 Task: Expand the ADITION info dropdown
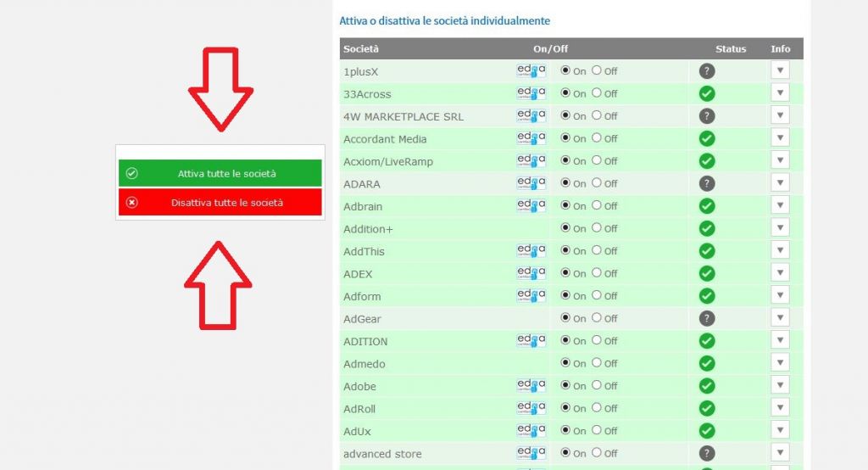tap(780, 340)
